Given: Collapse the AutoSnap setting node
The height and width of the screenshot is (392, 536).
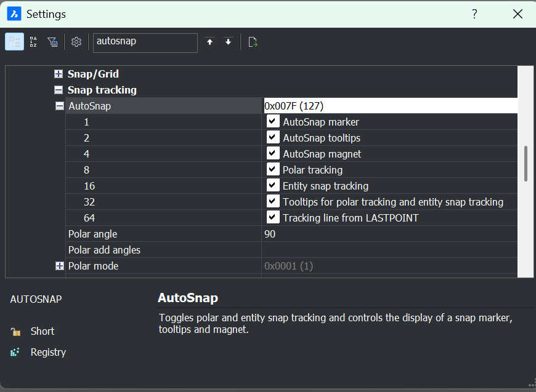Looking at the screenshot, I should pyautogui.click(x=60, y=106).
